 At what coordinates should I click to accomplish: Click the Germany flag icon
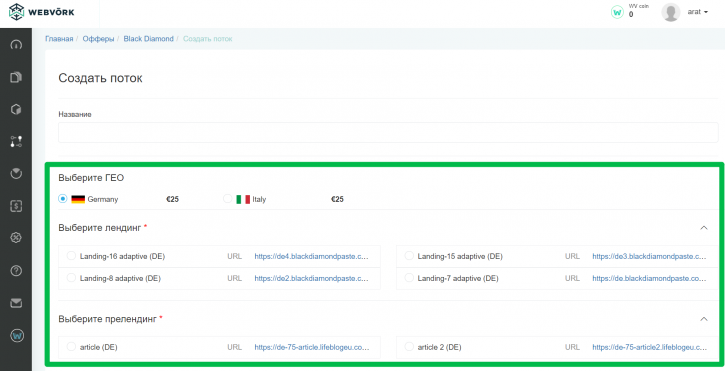(78, 199)
